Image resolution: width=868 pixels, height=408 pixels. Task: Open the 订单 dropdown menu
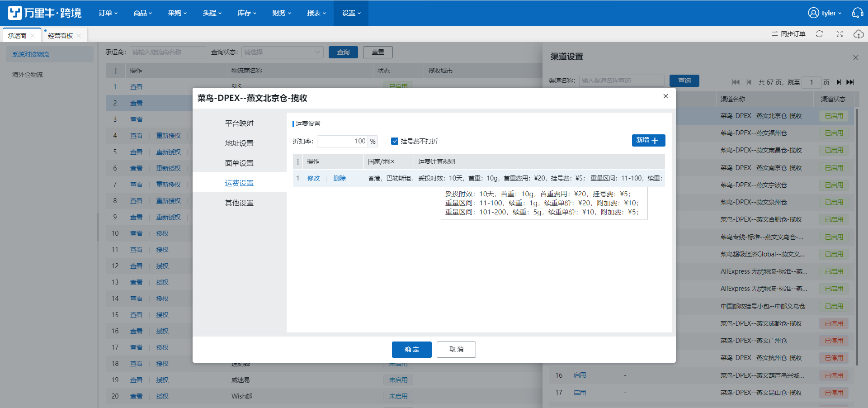pyautogui.click(x=108, y=13)
